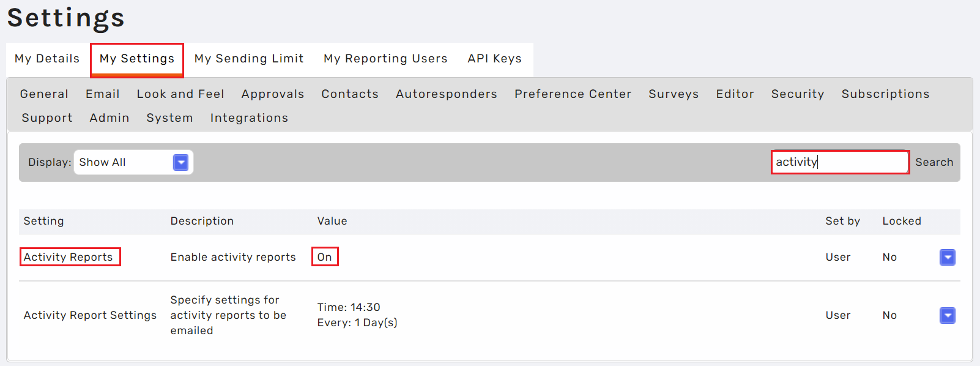Select the General settings category

pyautogui.click(x=44, y=94)
